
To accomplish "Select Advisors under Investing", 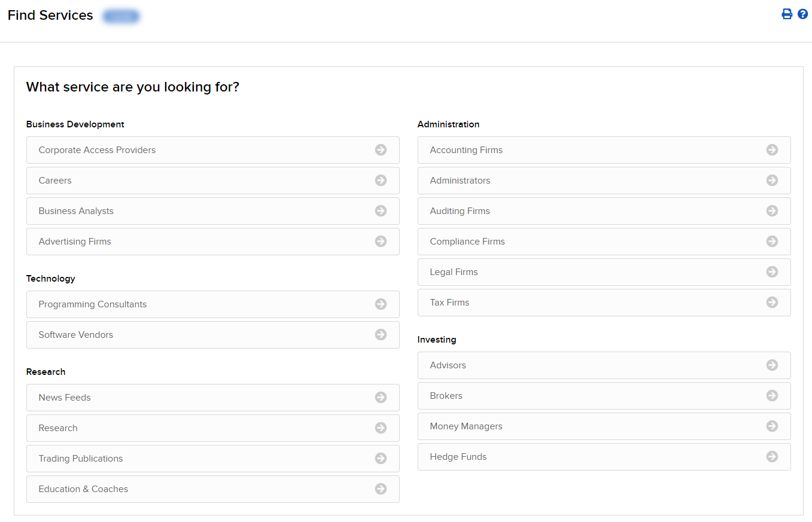I will click(448, 365).
